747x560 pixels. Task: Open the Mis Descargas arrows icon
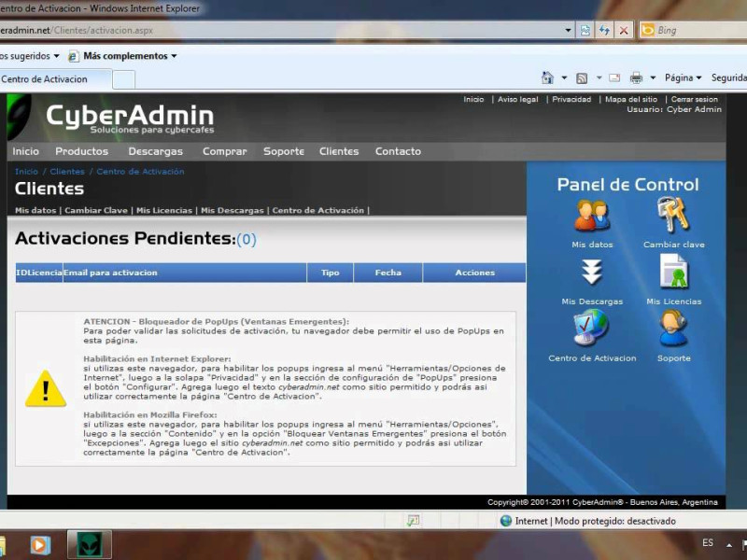pos(592,273)
